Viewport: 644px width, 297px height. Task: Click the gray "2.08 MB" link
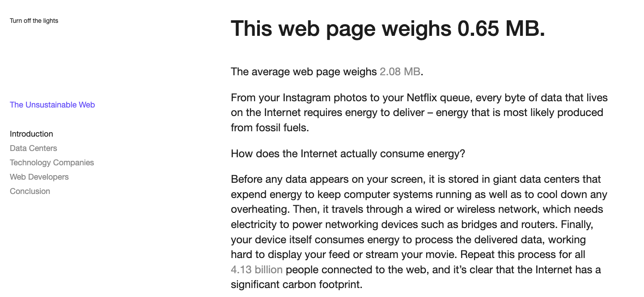tap(399, 72)
